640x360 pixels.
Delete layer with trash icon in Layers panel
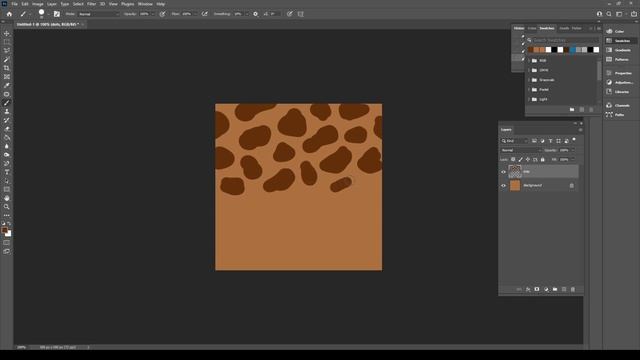pos(573,289)
